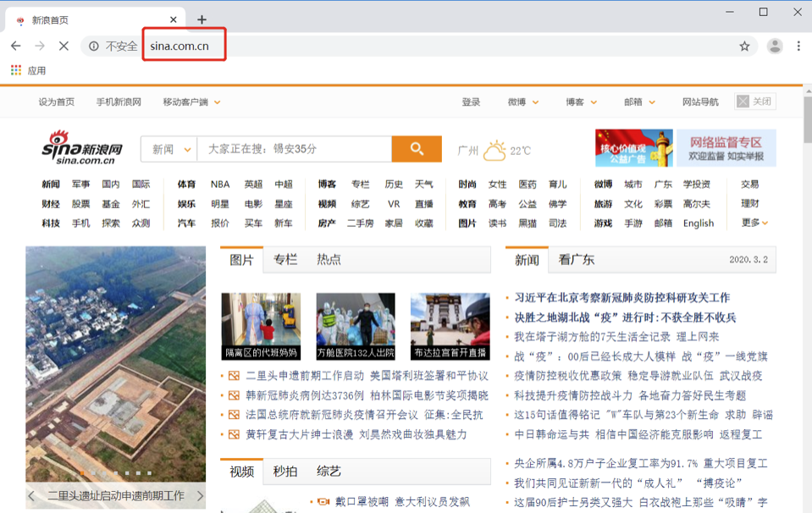Click the orange search magnifier button

(417, 149)
